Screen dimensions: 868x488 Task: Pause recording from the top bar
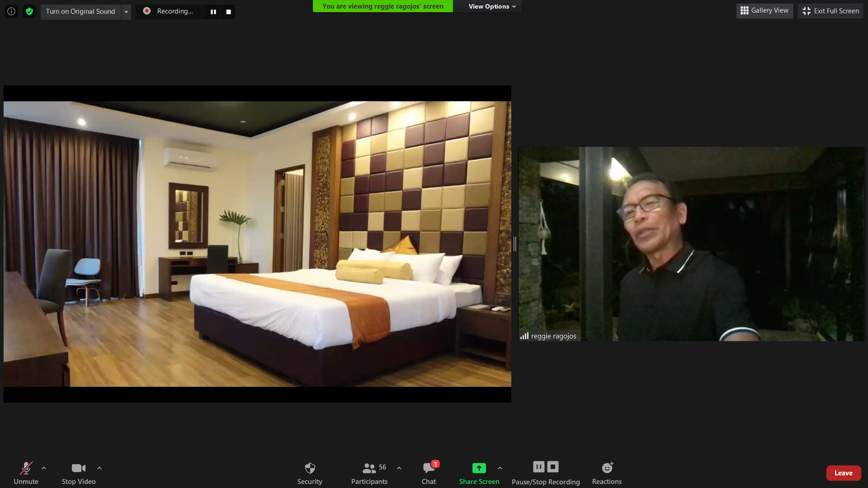tap(213, 12)
